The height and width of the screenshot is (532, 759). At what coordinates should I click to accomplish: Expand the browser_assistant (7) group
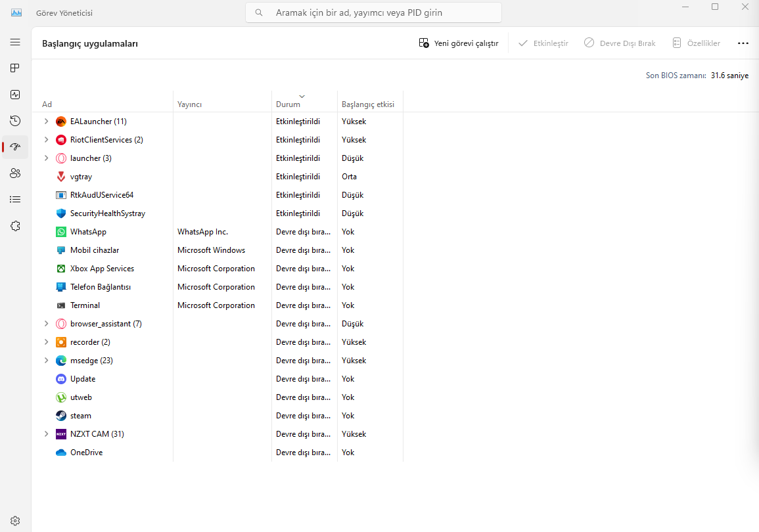click(x=47, y=324)
